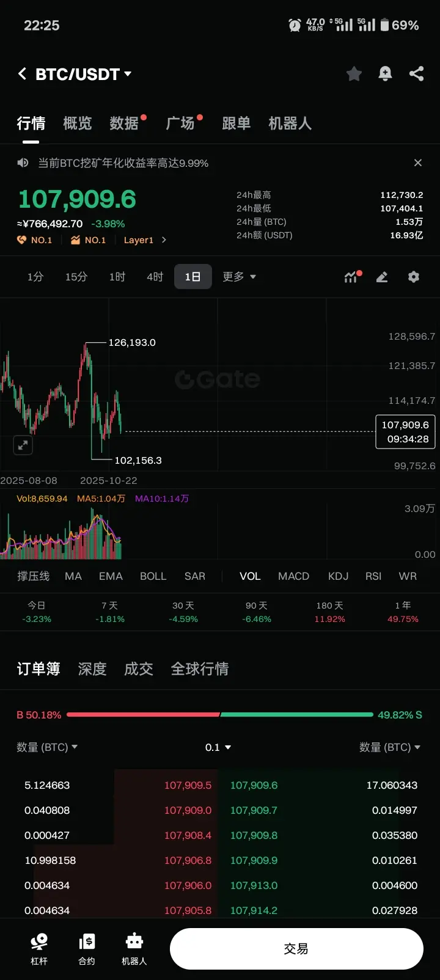Viewport: 440px width, 980px height.
Task: Select the 1时 timeframe
Action: click(x=117, y=277)
